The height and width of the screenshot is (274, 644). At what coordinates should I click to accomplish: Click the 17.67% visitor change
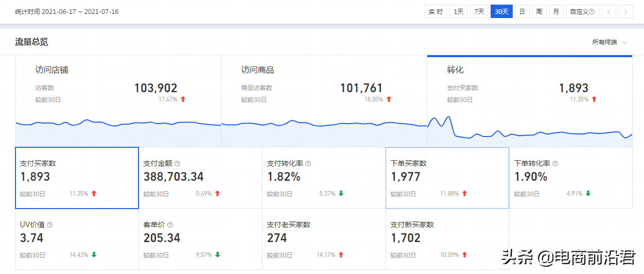tap(168, 99)
